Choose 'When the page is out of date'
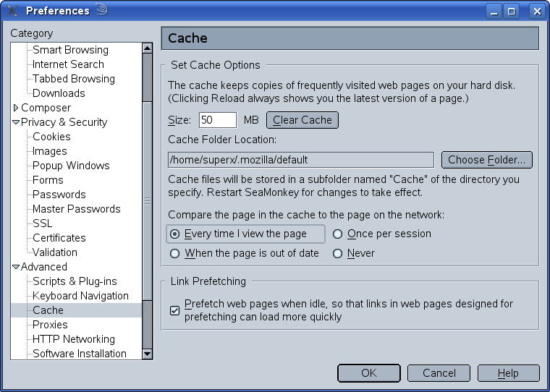550x392 pixels. (174, 253)
